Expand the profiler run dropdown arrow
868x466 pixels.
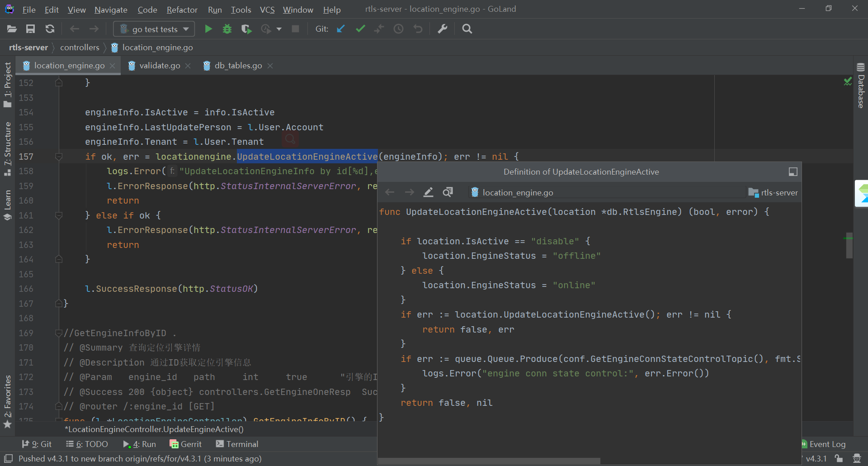279,29
